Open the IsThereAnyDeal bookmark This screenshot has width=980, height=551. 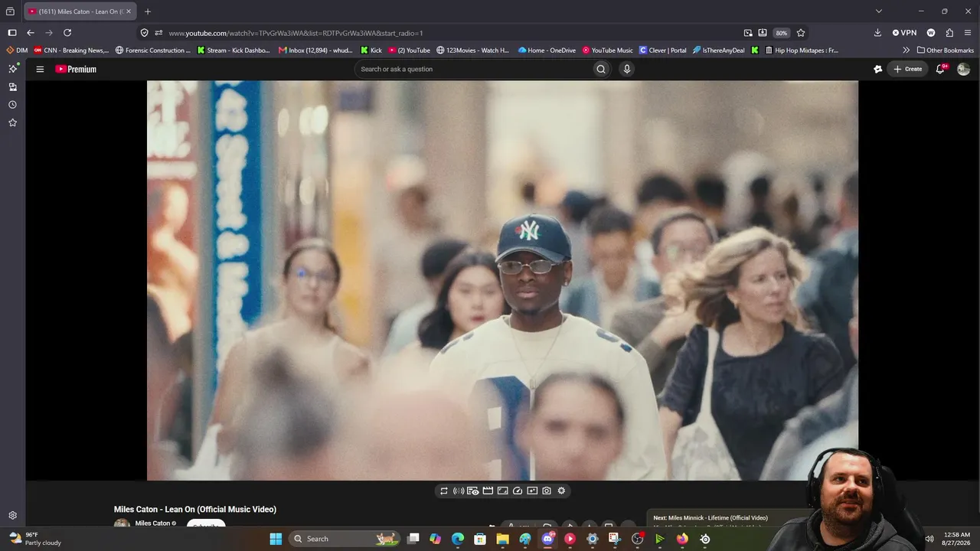719,51
